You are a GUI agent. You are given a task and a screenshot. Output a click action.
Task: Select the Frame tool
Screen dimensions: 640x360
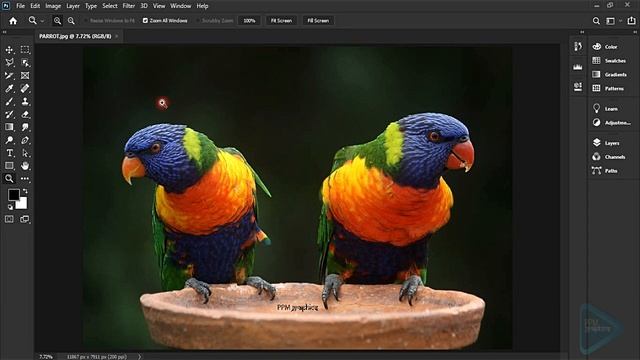click(25, 76)
